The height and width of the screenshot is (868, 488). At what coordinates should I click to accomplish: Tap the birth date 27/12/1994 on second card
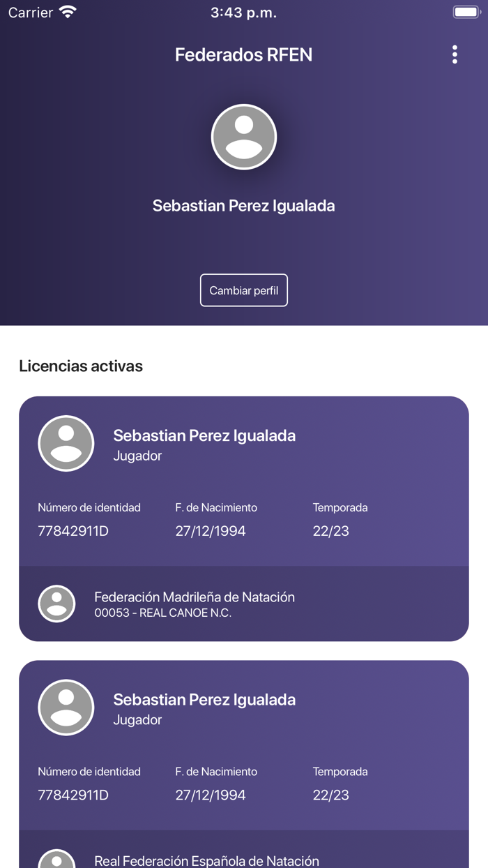211,795
